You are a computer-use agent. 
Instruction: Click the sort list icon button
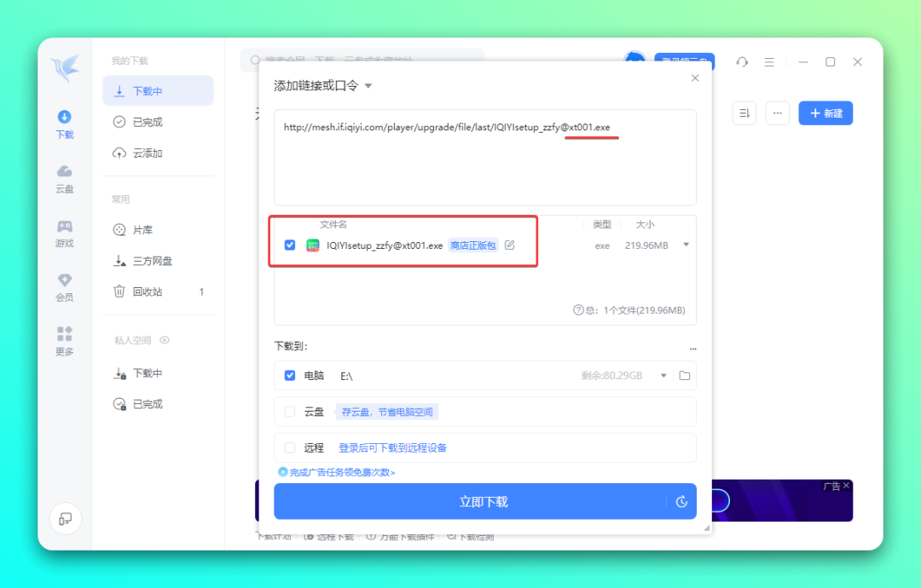click(744, 113)
